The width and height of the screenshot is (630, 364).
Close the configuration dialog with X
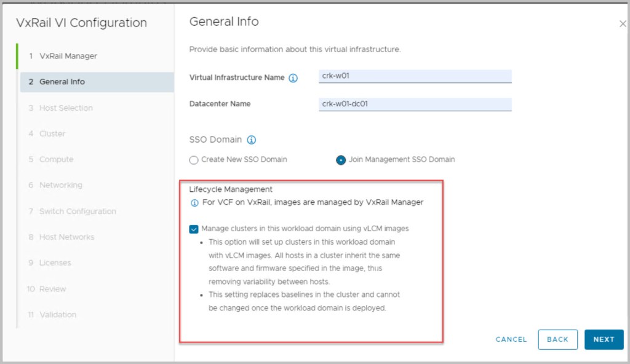point(622,23)
